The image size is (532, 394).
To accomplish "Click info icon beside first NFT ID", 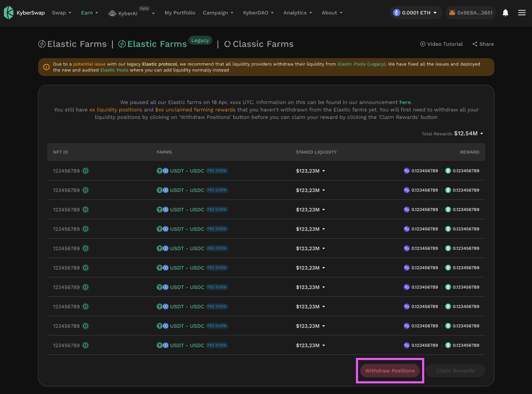I will [85, 171].
